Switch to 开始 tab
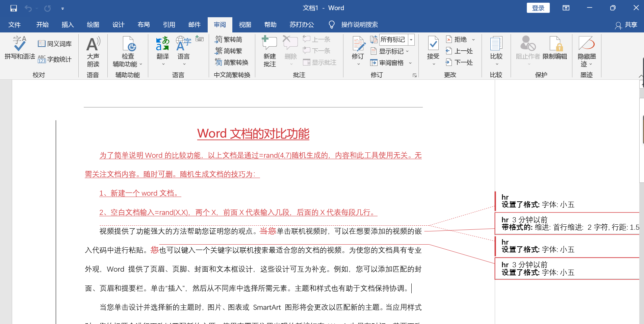644x324 pixels. (43, 25)
